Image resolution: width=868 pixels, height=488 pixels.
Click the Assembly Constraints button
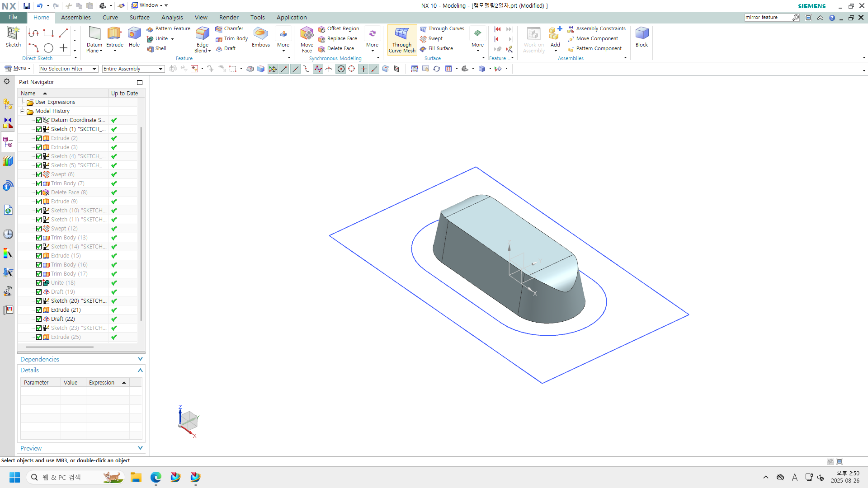pos(597,28)
